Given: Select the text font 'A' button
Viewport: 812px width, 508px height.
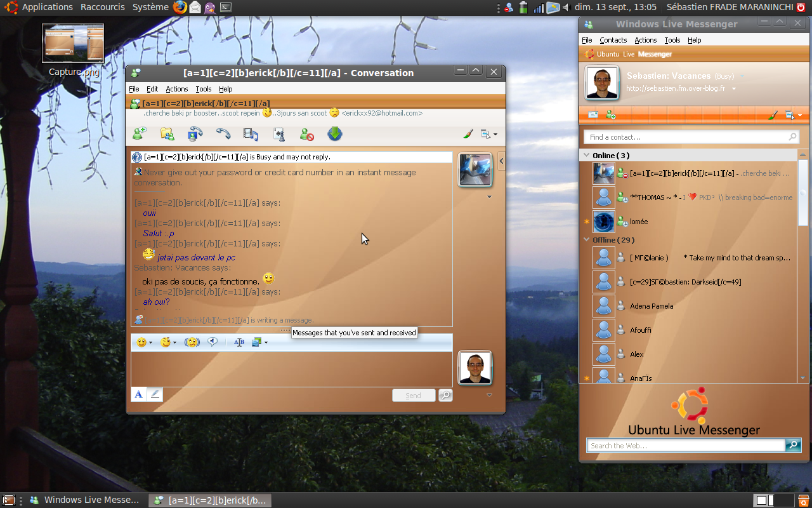Looking at the screenshot, I should pos(139,394).
